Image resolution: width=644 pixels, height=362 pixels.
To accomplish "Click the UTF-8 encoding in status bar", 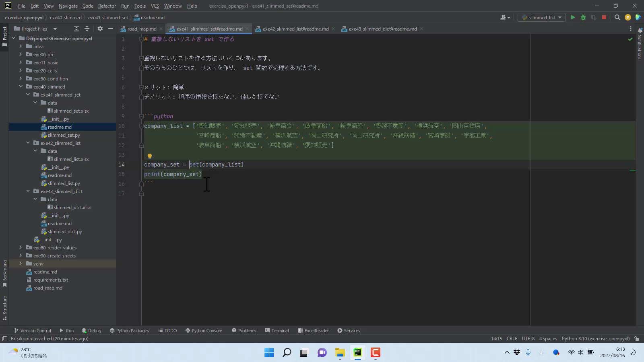I will point(528,339).
